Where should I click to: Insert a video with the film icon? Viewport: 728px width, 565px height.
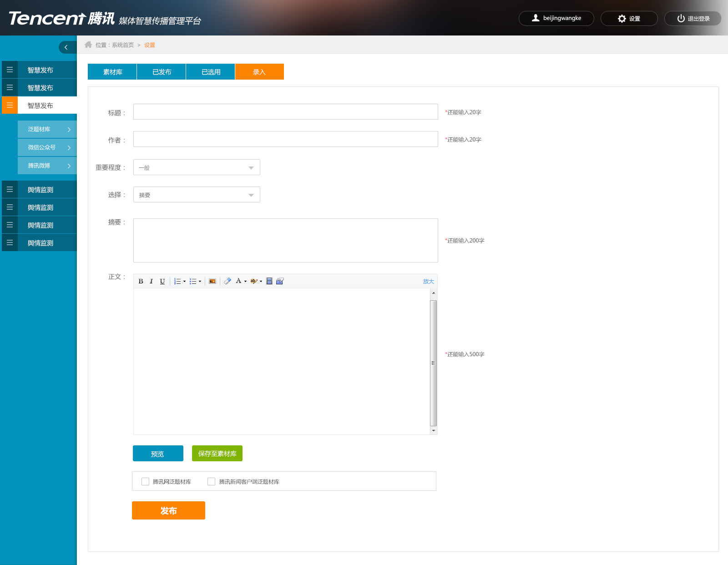pyautogui.click(x=269, y=281)
